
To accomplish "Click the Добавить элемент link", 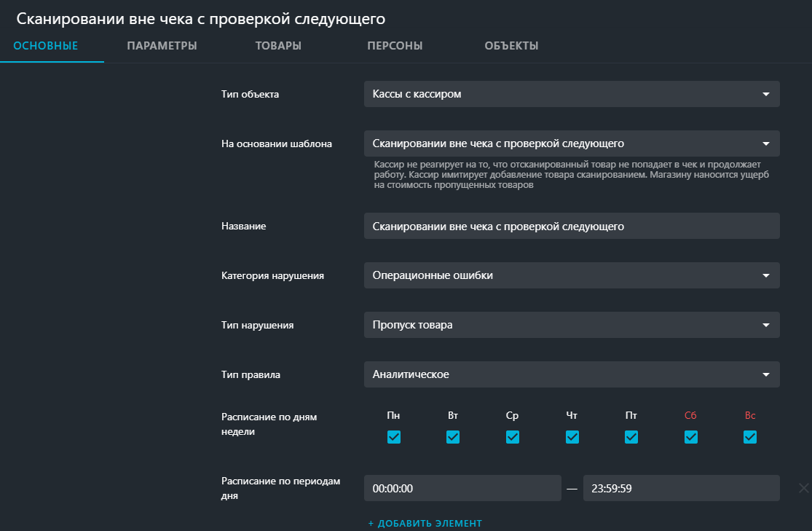I will point(425,523).
